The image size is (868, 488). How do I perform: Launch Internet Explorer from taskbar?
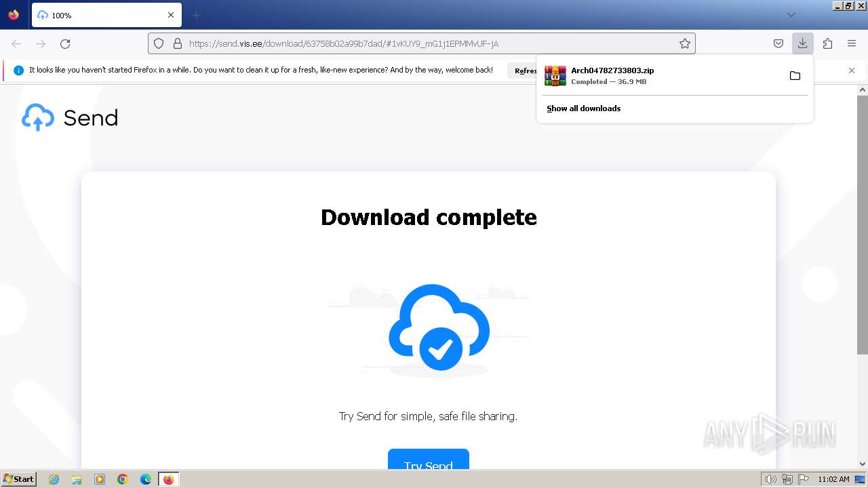54,479
